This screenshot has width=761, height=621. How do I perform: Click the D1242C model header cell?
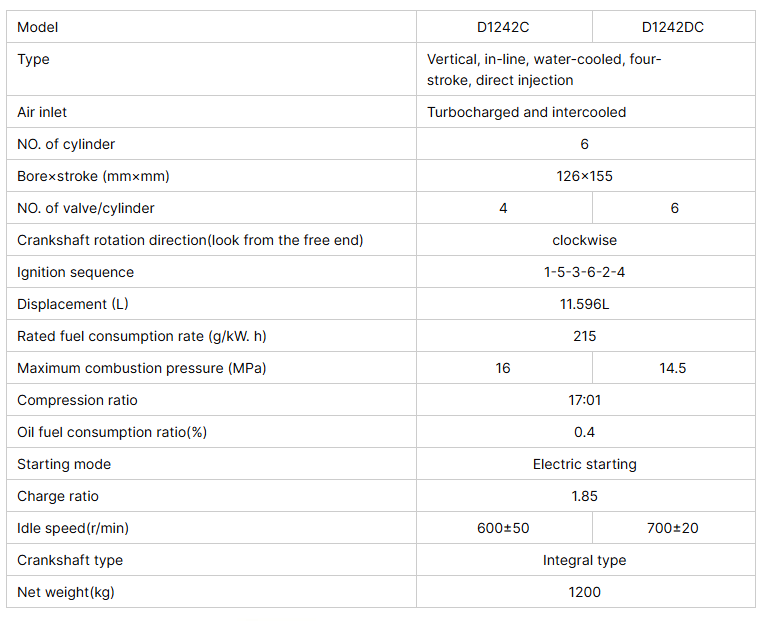pyautogui.click(x=503, y=27)
